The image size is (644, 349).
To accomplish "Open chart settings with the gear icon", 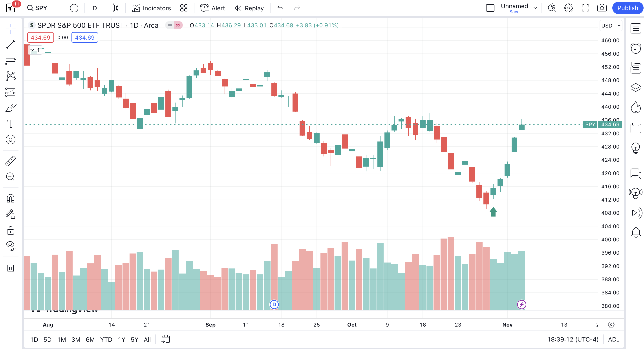I will click(x=569, y=8).
